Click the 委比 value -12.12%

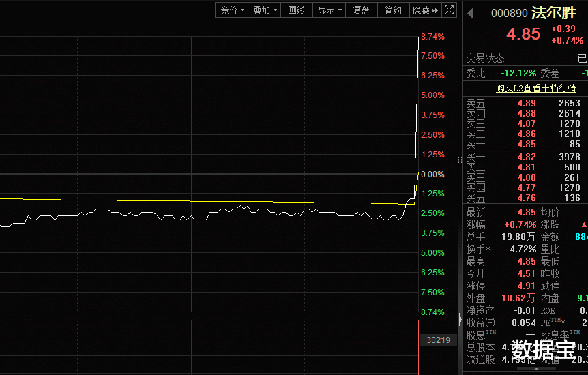pos(518,73)
